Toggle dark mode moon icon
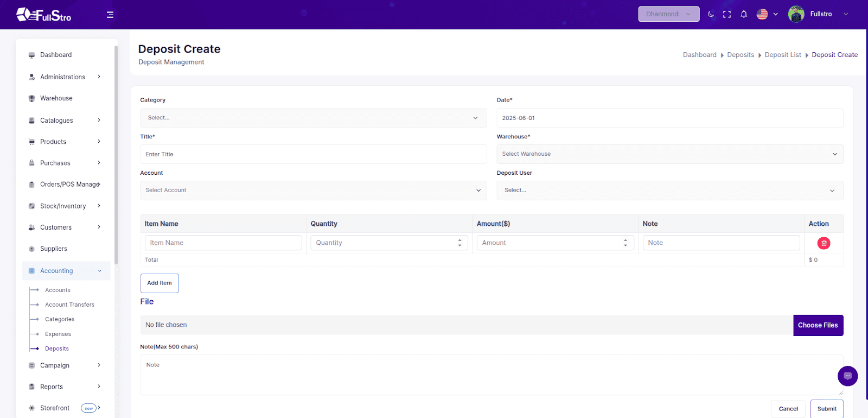Screen dimensions: 868x418 click(711, 14)
